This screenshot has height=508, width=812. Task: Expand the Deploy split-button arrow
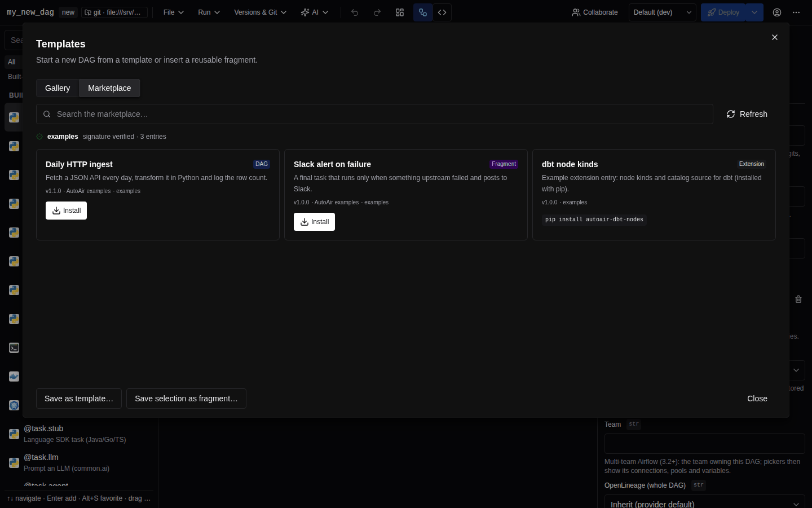(x=754, y=12)
